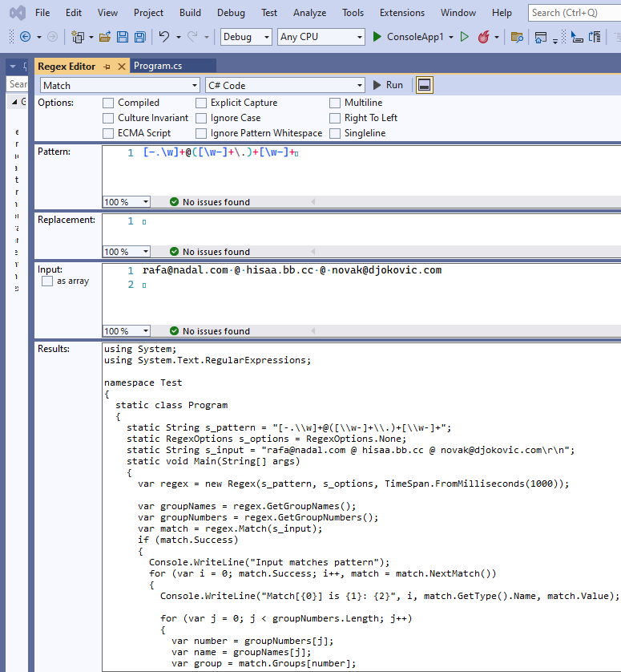Screen dimensions: 621x672
Task: Check the Multiline option
Action: (335, 103)
